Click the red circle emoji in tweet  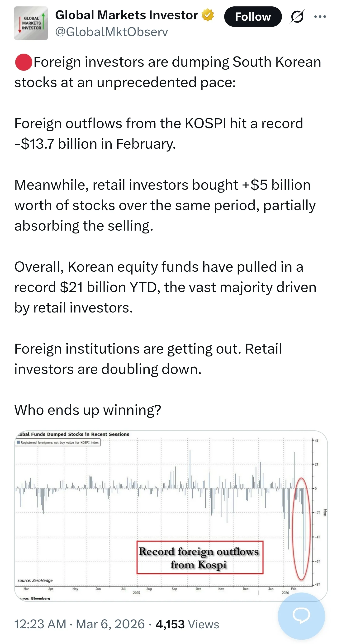click(x=24, y=62)
